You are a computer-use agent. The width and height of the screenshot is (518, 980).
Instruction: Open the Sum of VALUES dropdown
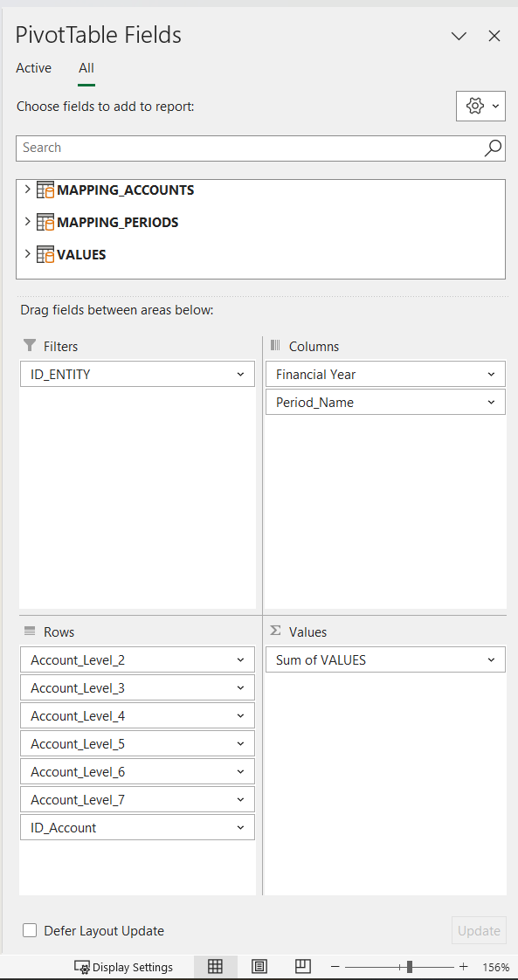pyautogui.click(x=491, y=660)
